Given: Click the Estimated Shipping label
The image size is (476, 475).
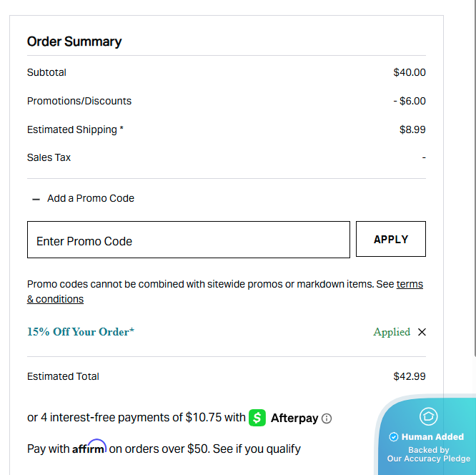Looking at the screenshot, I should click(75, 129).
